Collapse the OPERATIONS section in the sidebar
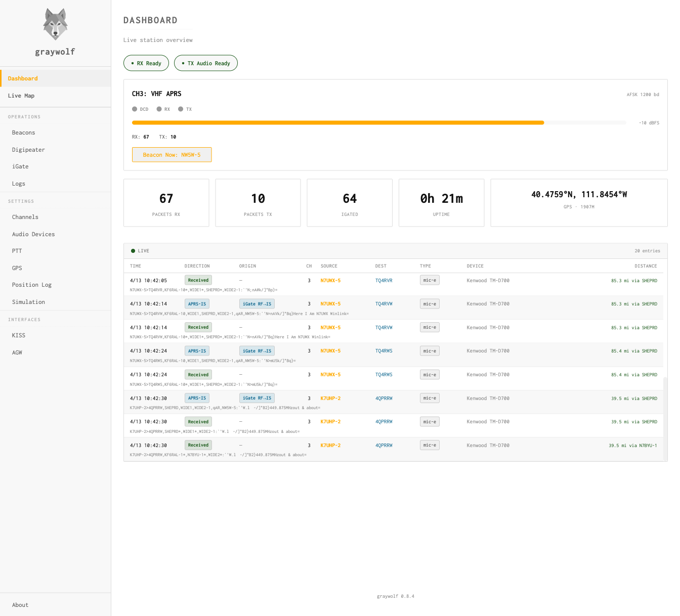The image size is (680, 616). click(24, 117)
